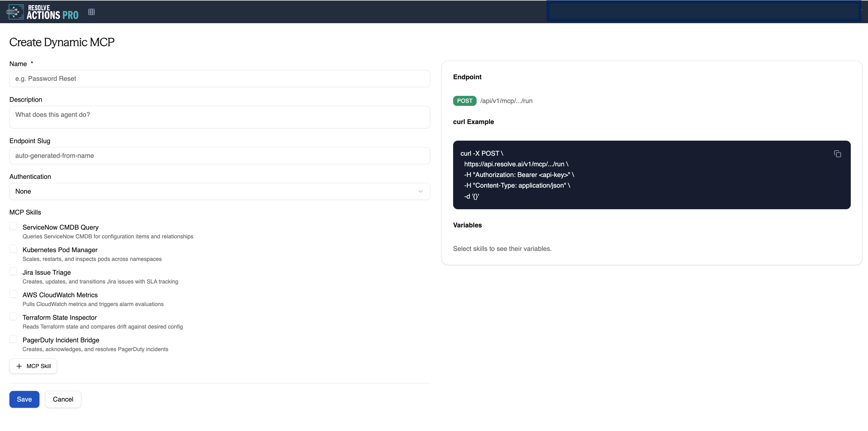Open the Authentication dropdown
Screen dimensions: 868x431
pyautogui.click(x=220, y=191)
